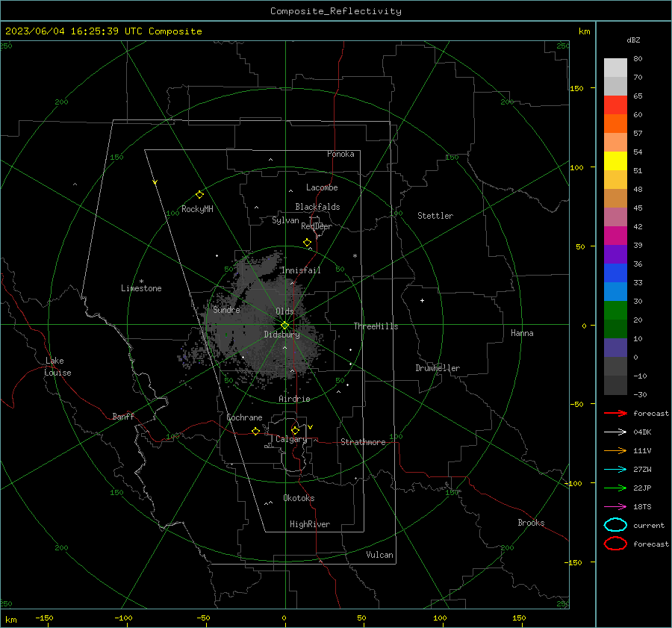Select the orange 57–60 dBZ swatch

click(615, 123)
